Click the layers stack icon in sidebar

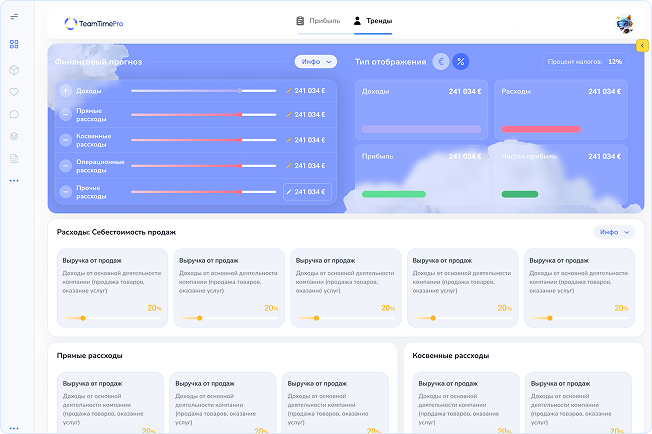tap(14, 136)
